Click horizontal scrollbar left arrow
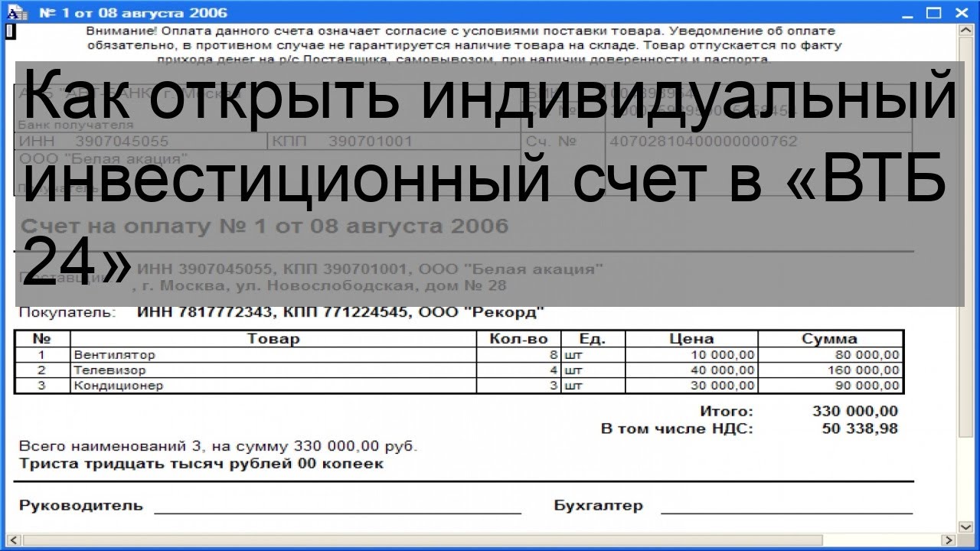This screenshot has width=980, height=551. point(14,540)
